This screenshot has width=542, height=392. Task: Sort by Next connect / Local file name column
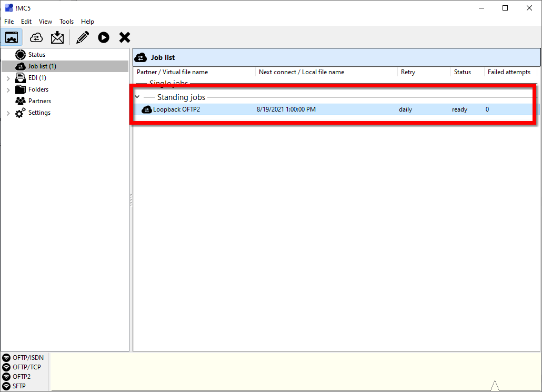327,72
